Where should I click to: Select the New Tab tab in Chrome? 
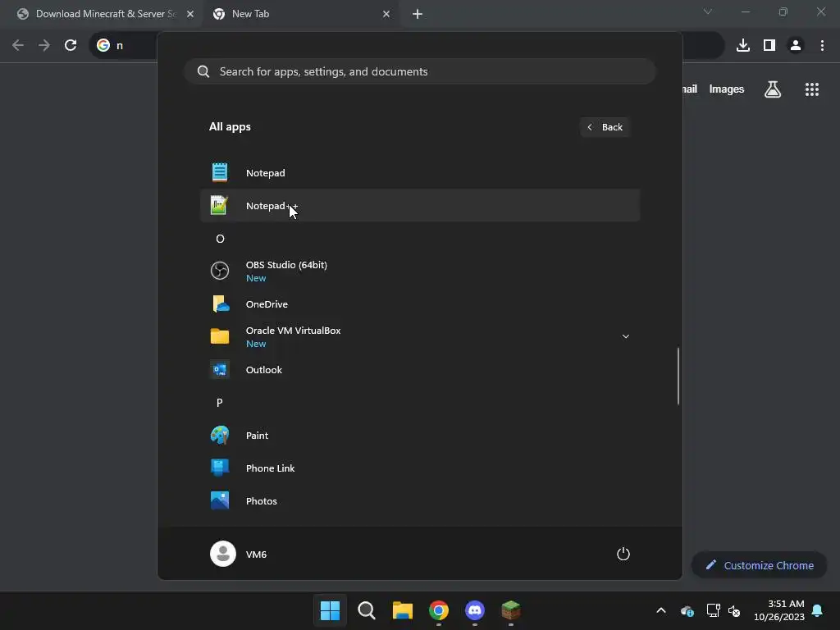click(301, 14)
